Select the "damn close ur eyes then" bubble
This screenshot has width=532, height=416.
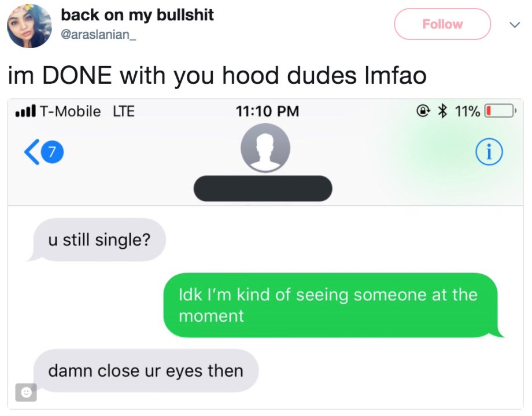146,371
